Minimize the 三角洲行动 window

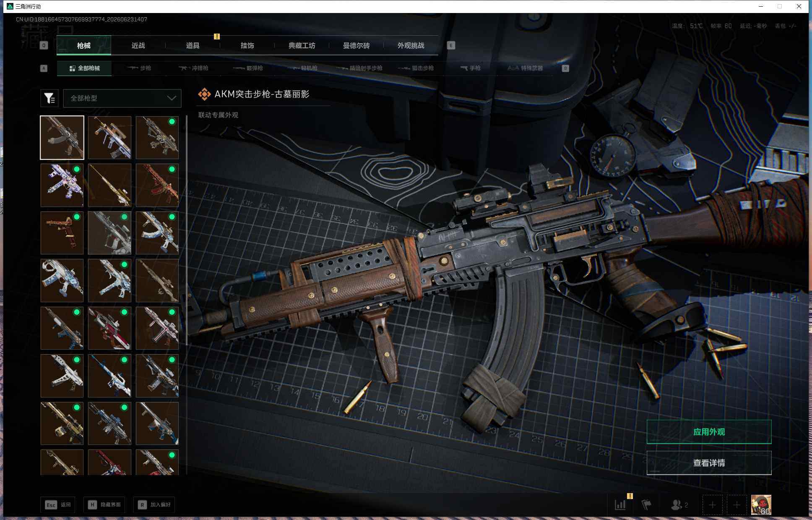(x=761, y=6)
